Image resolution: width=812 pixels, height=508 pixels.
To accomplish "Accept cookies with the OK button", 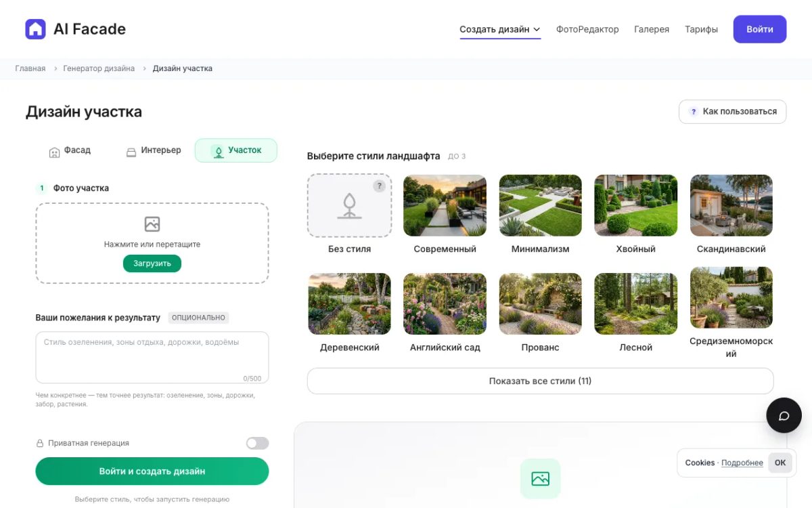I will pos(780,463).
